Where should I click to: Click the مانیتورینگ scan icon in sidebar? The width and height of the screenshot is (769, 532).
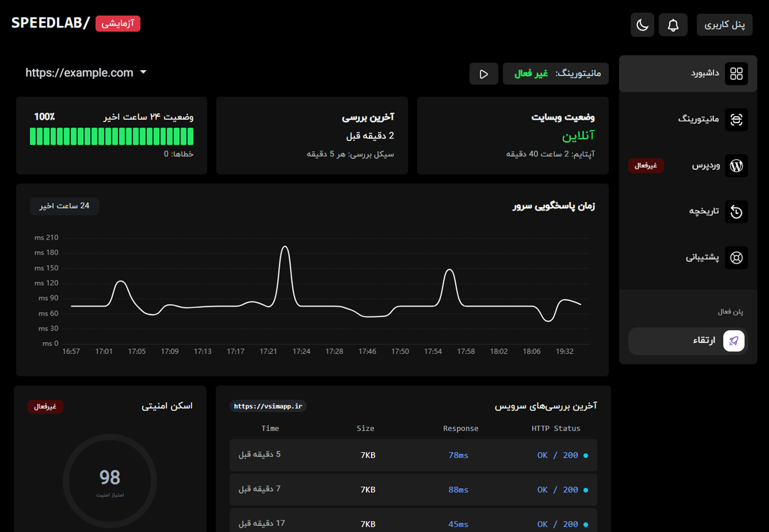click(736, 119)
